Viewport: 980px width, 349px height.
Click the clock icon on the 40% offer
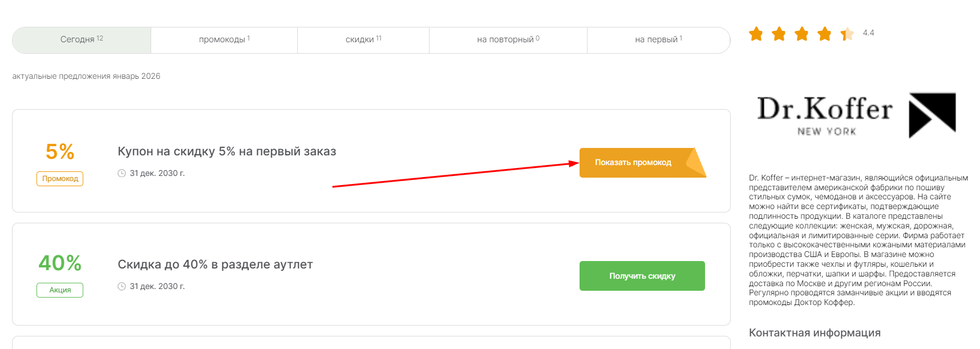[122, 286]
